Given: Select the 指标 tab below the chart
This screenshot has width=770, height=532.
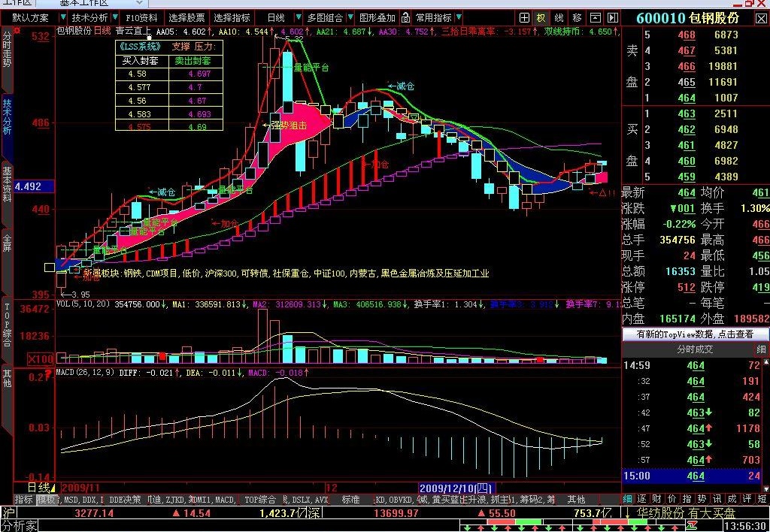Looking at the screenshot, I should (x=23, y=500).
